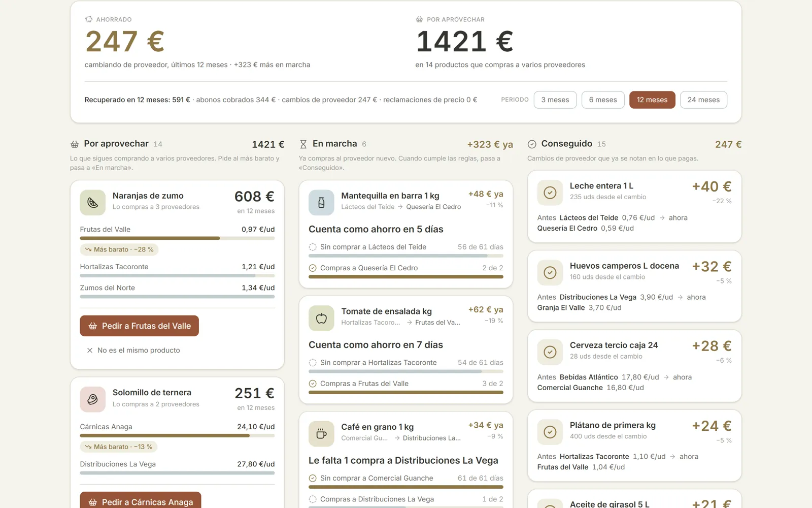The height and width of the screenshot is (508, 812).
Task: Click the basket icon next to Por aprovechar column title
Action: click(x=75, y=144)
